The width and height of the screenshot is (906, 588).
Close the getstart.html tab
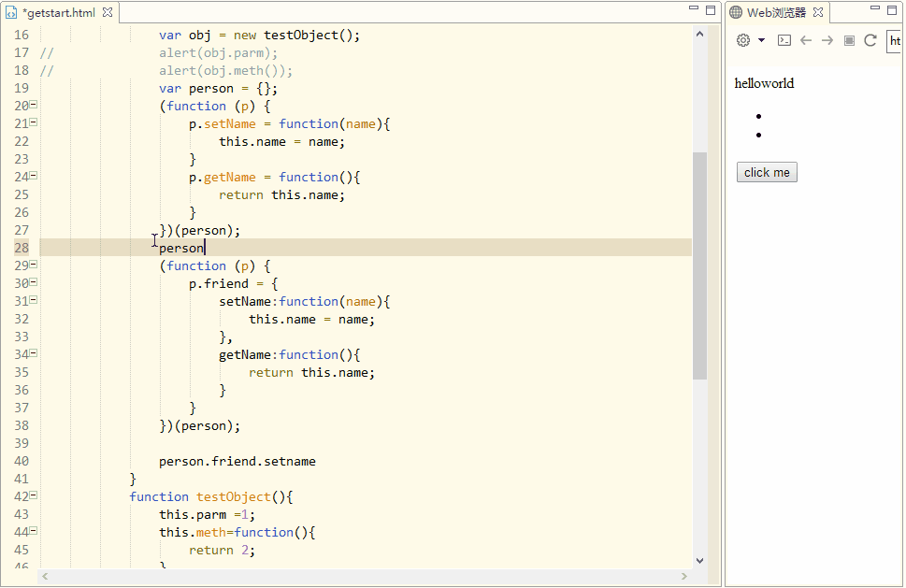(108, 13)
